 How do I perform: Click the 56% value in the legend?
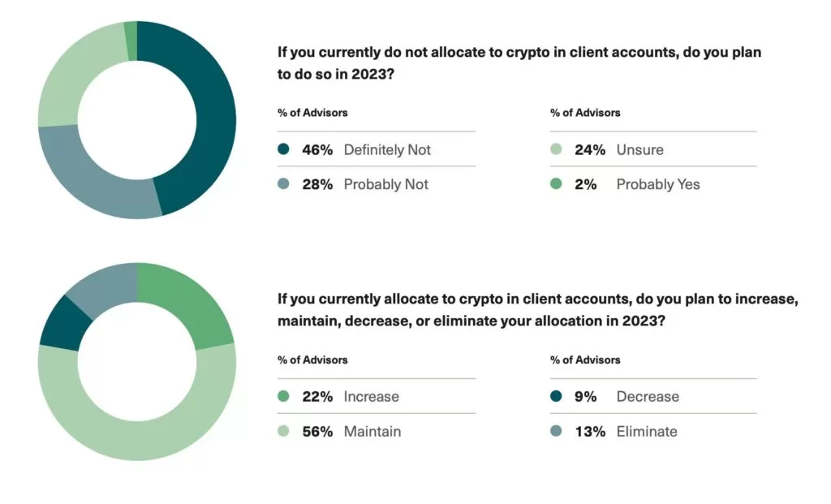(317, 432)
